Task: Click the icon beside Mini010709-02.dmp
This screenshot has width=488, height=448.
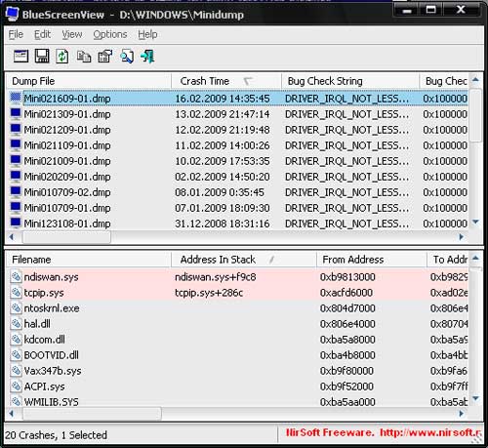Action: [16, 191]
